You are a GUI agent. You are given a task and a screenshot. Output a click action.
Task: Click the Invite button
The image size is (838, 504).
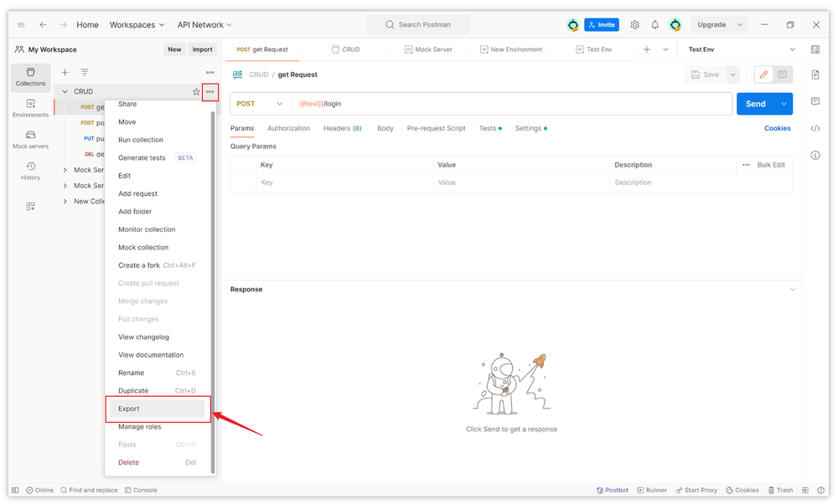pos(602,24)
